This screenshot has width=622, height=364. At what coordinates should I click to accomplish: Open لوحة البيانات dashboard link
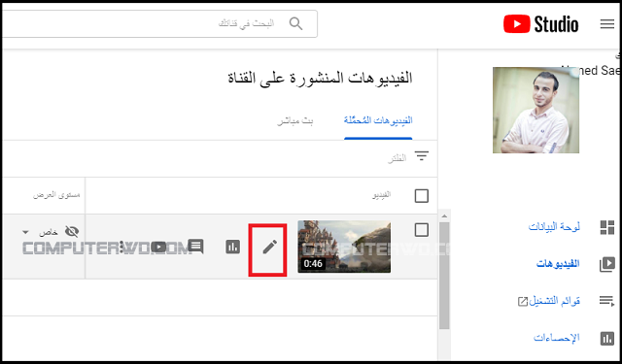554,227
